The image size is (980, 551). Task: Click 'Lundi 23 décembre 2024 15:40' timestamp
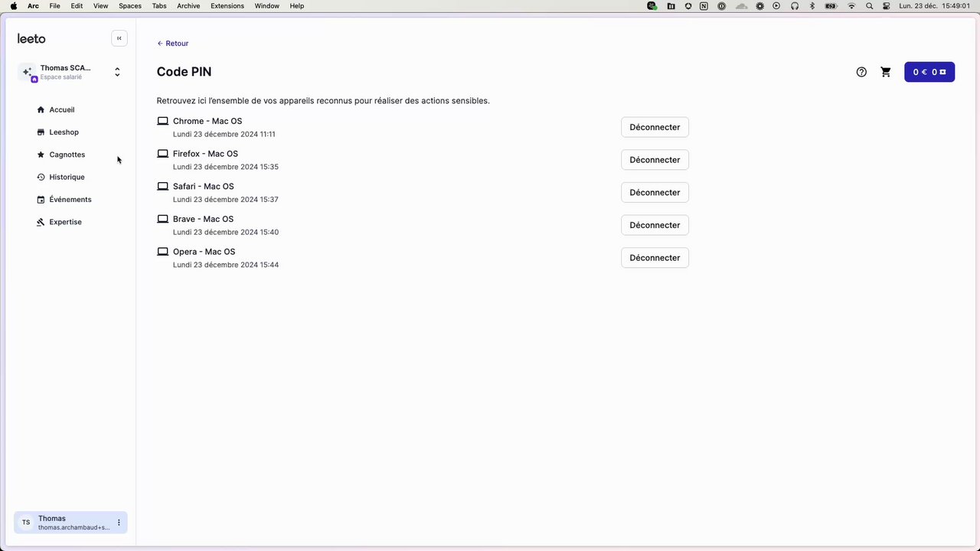point(226,232)
